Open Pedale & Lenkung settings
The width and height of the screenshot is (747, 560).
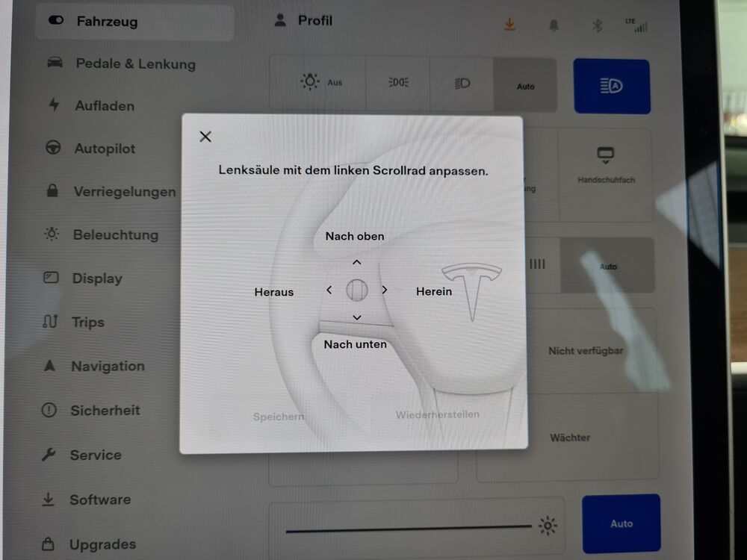pyautogui.click(x=134, y=63)
